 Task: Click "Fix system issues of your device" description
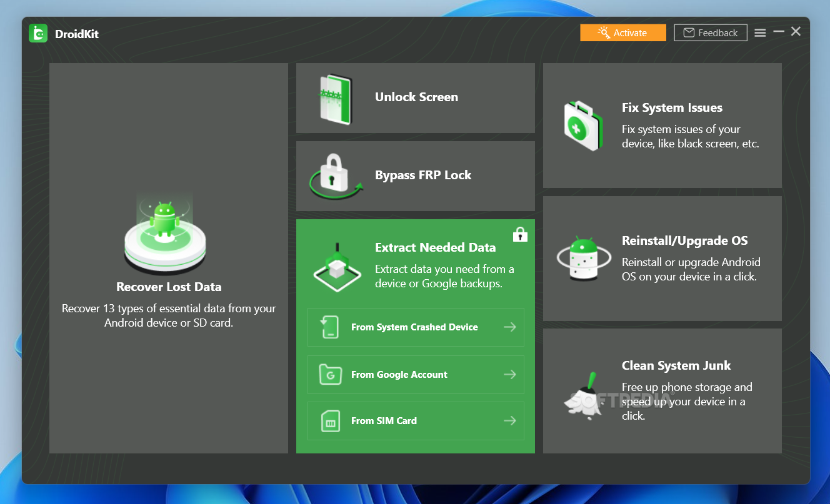point(690,137)
